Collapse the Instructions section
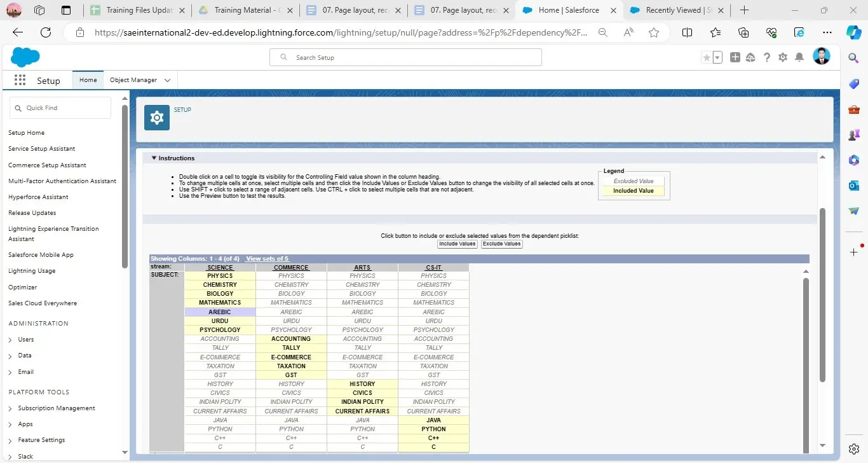 pos(154,158)
